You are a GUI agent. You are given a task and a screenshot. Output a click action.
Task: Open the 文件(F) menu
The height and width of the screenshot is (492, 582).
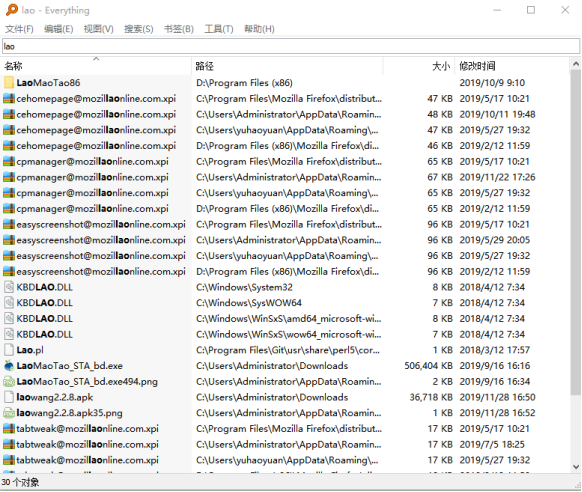point(19,29)
